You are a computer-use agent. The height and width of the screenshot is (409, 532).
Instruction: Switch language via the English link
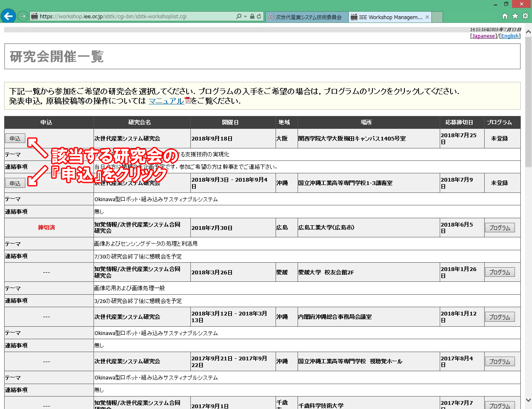[510, 36]
